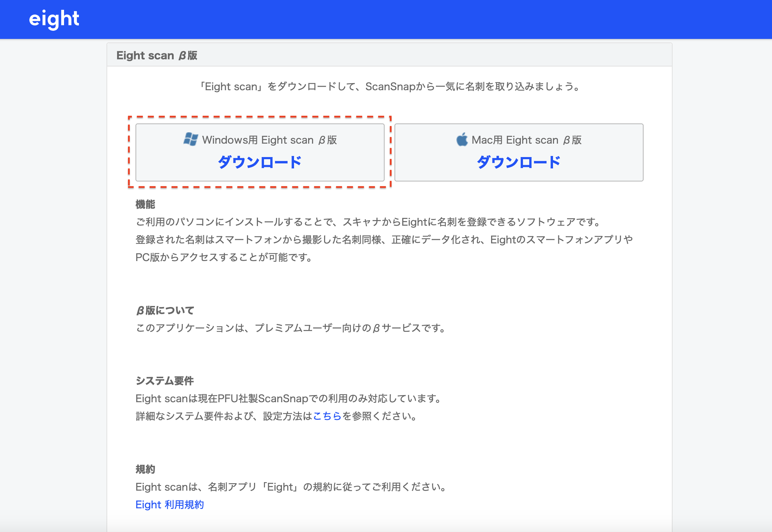Open the こちら system requirements link
Image resolution: width=772 pixels, height=532 pixels.
327,416
